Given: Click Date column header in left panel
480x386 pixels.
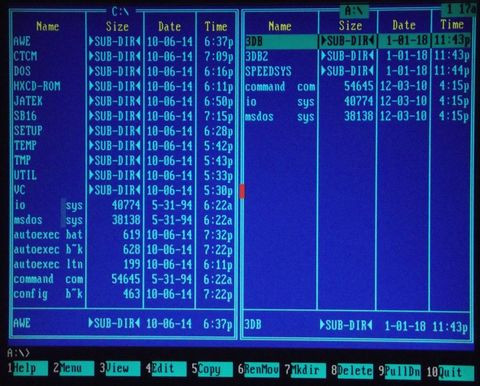Looking at the screenshot, I should [170, 26].
